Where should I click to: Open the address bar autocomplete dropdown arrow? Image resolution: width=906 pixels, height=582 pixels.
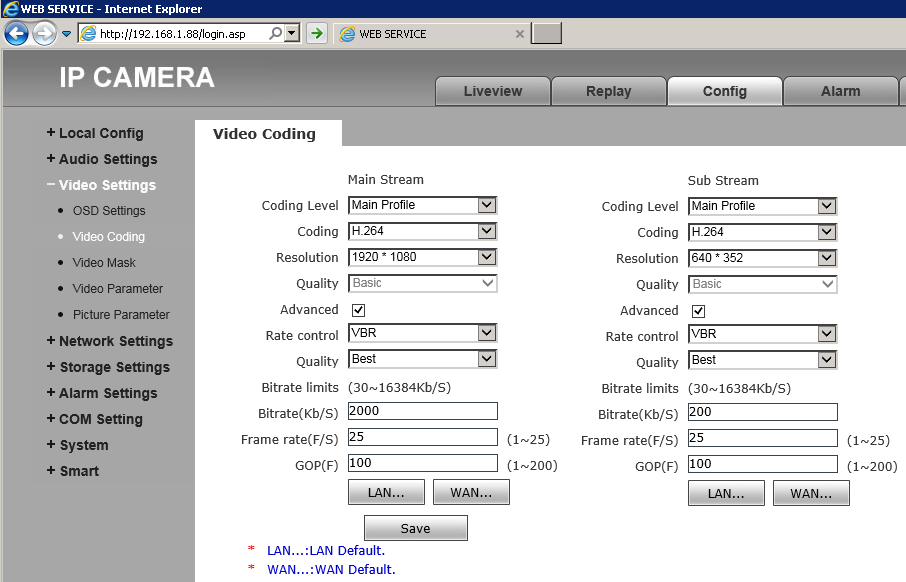[x=292, y=34]
